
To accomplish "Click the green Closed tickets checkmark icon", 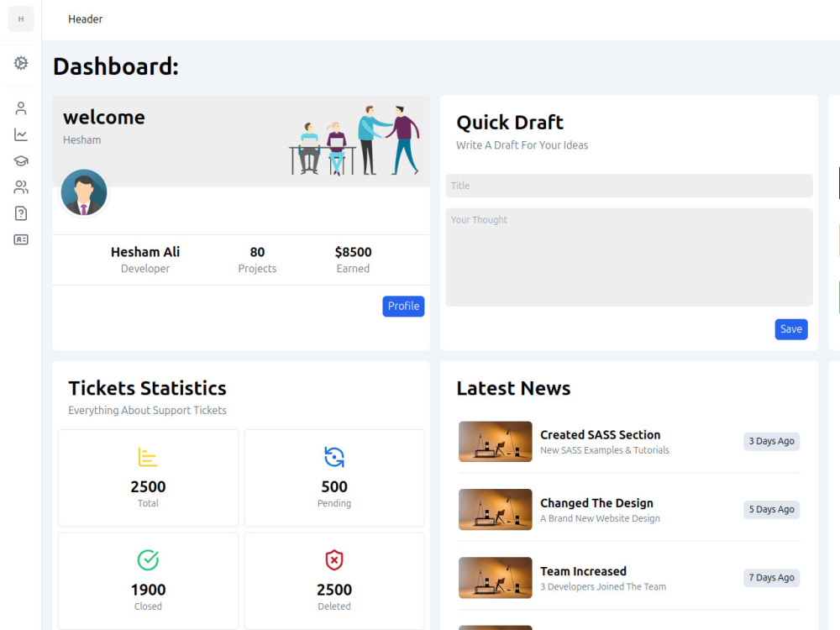I will pyautogui.click(x=148, y=559).
